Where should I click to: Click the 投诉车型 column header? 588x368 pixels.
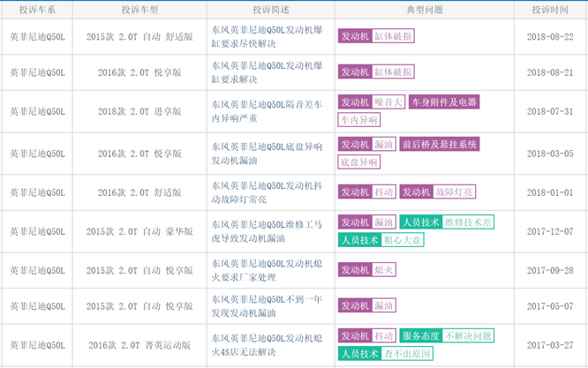click(139, 10)
